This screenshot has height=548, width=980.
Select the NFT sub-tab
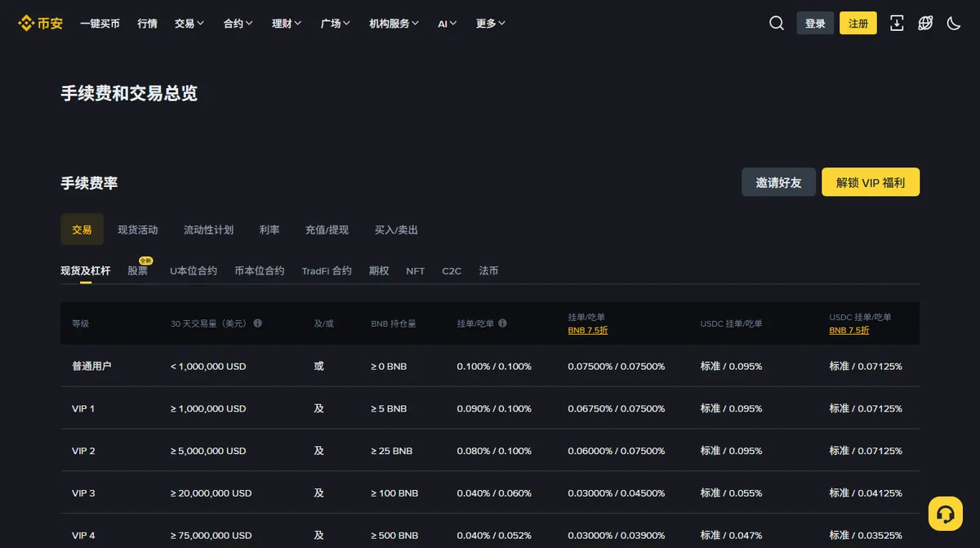(x=416, y=270)
